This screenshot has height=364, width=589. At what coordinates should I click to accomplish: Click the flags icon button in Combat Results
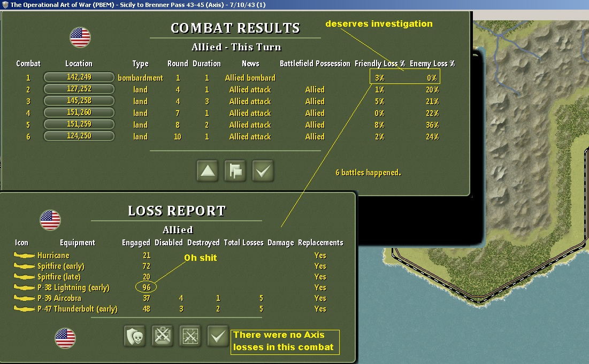(x=235, y=171)
